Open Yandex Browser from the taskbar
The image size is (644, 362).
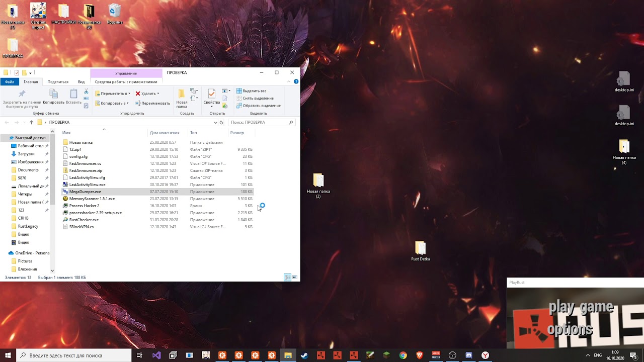click(x=486, y=355)
